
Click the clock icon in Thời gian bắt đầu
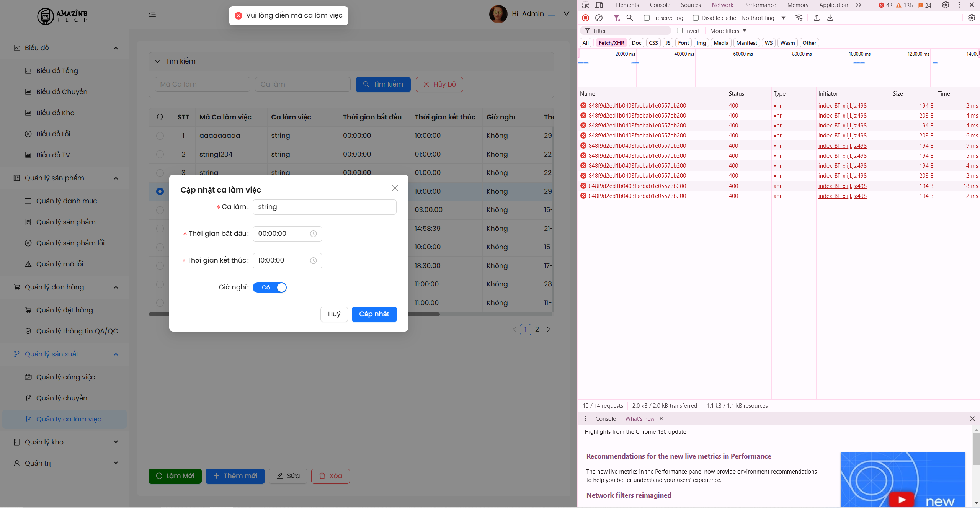pyautogui.click(x=313, y=234)
